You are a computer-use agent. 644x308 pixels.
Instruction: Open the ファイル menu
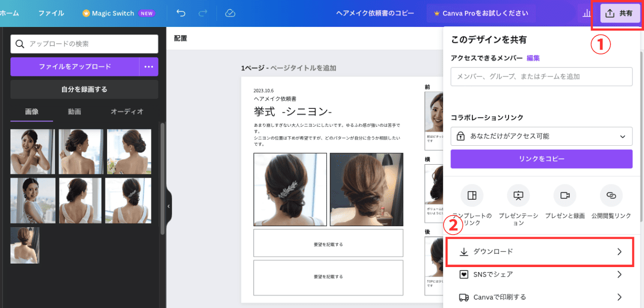(51, 13)
